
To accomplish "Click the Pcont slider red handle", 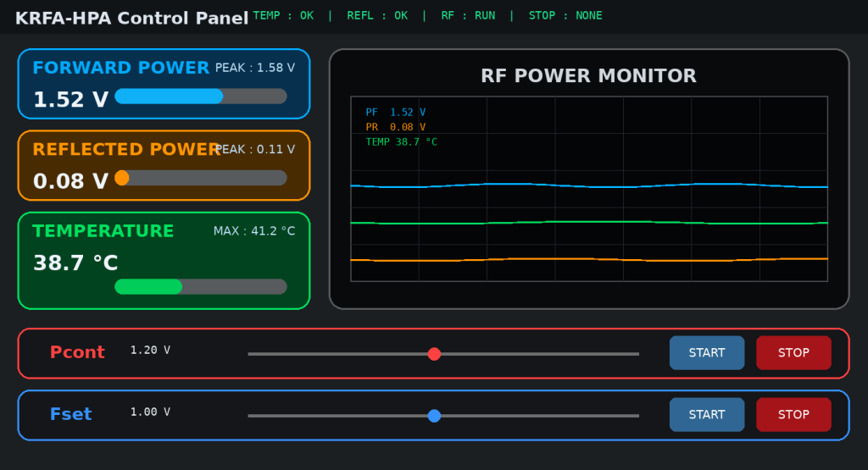I will (x=435, y=354).
